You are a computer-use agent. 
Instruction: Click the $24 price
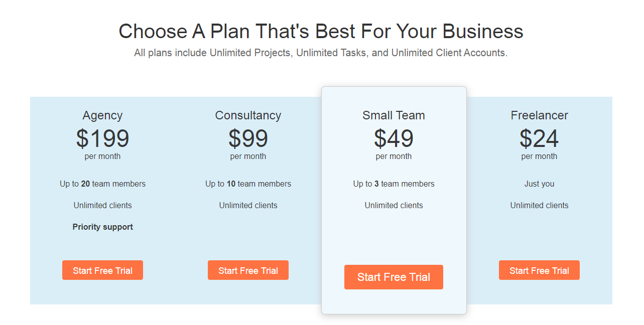(539, 138)
